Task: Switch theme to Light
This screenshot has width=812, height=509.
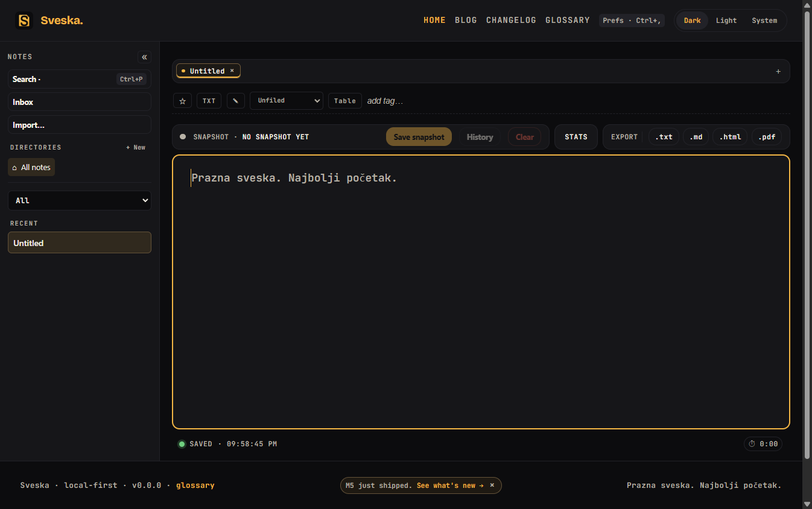Action: [726, 21]
